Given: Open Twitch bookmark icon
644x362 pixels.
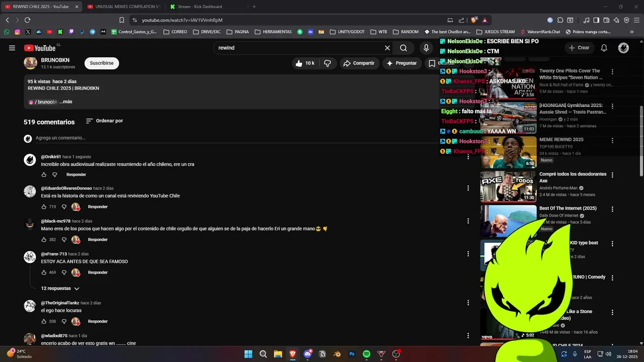Looking at the screenshot, I should [71, 32].
